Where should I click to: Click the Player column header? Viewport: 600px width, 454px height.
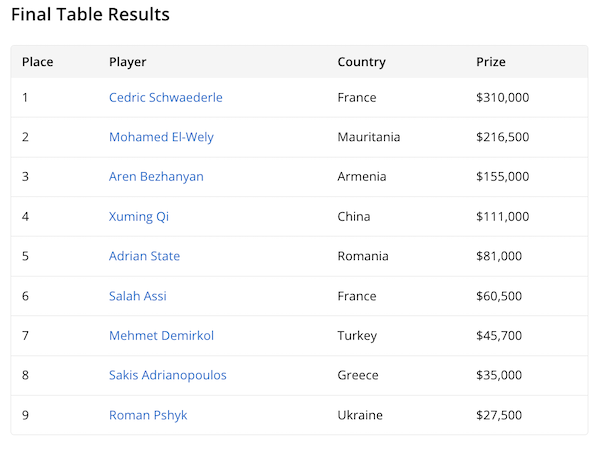pyautogui.click(x=127, y=62)
